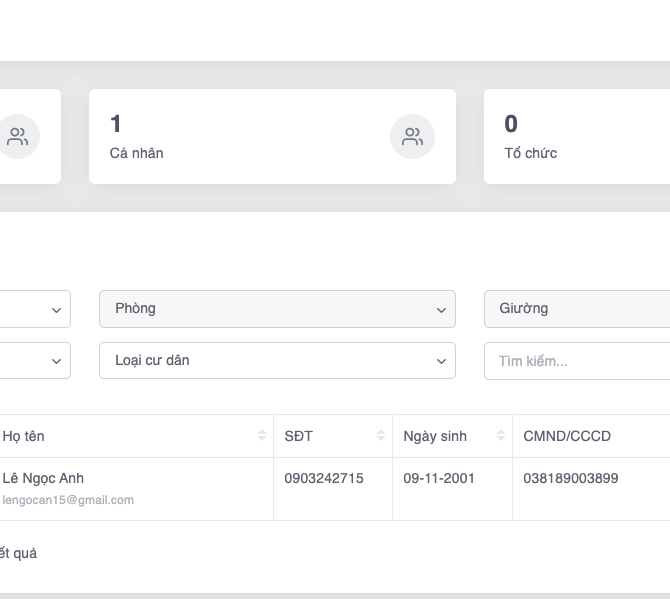The width and height of the screenshot is (670, 599).
Task: Open the unlabeled dropdown left of Phòng
Action: [x=35, y=309]
